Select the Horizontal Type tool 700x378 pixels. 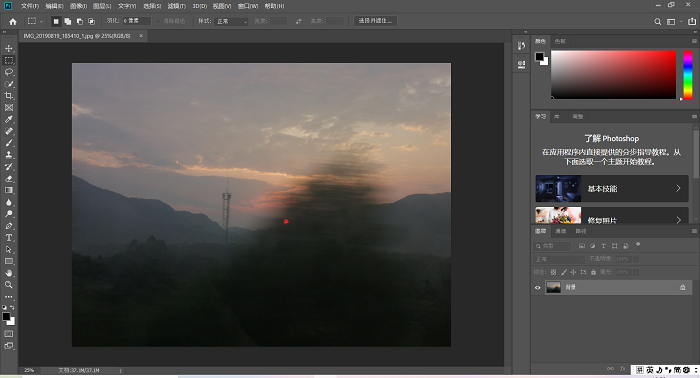[8, 237]
